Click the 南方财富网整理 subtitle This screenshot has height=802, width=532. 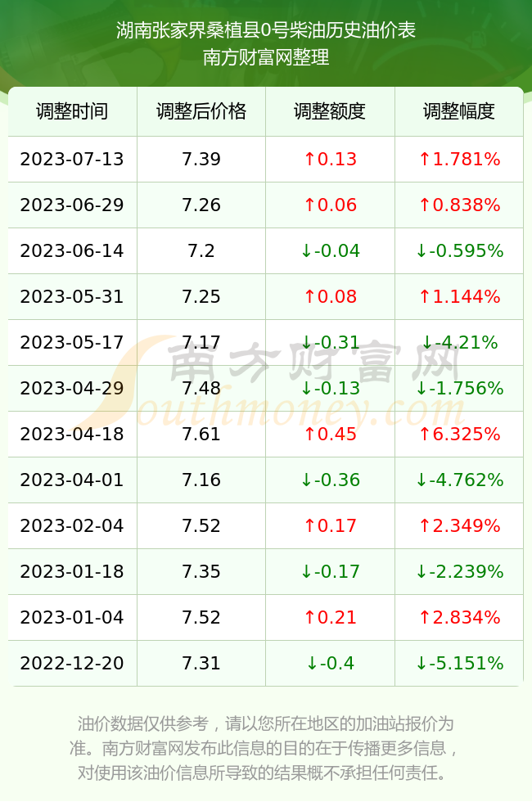(x=266, y=56)
